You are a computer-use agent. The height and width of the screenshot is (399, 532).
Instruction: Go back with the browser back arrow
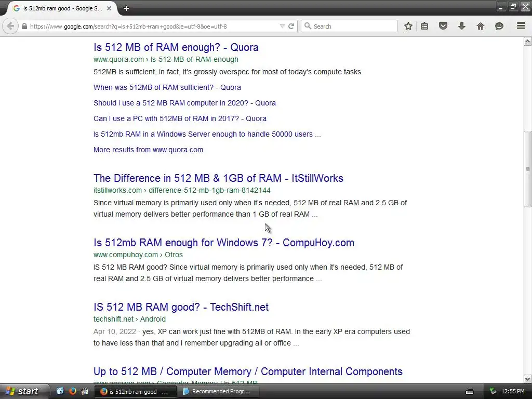[x=10, y=26]
